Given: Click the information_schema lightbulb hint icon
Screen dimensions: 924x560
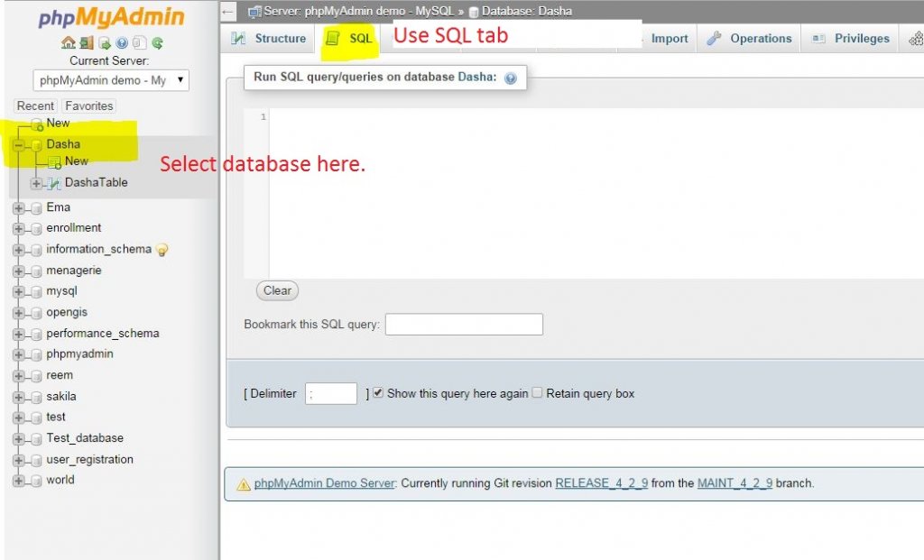Looking at the screenshot, I should point(162,250).
